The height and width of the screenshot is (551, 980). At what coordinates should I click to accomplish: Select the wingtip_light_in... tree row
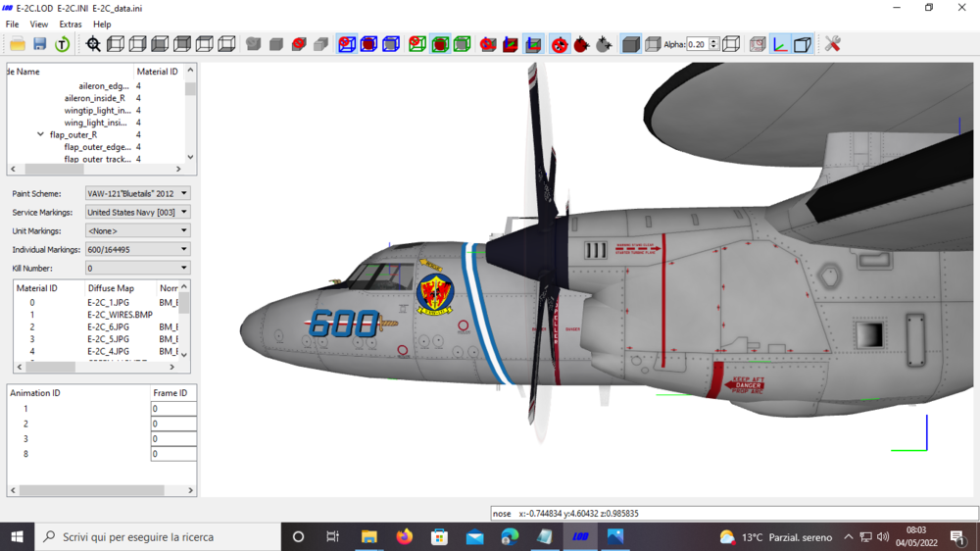click(96, 110)
